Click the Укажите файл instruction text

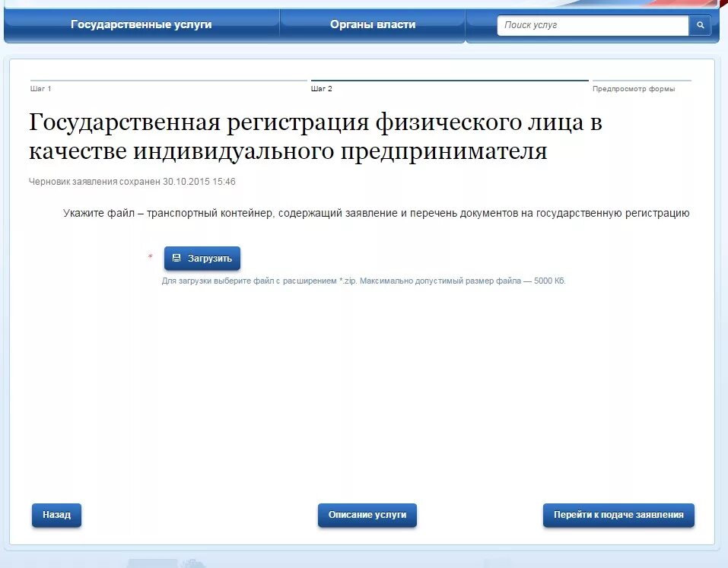click(x=376, y=213)
